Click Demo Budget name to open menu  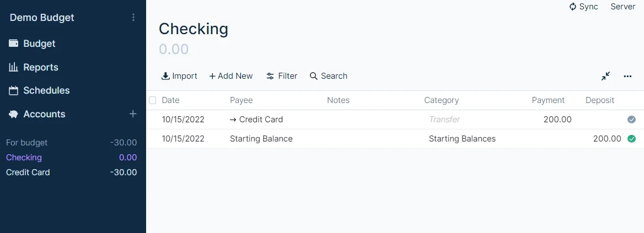[x=42, y=18]
